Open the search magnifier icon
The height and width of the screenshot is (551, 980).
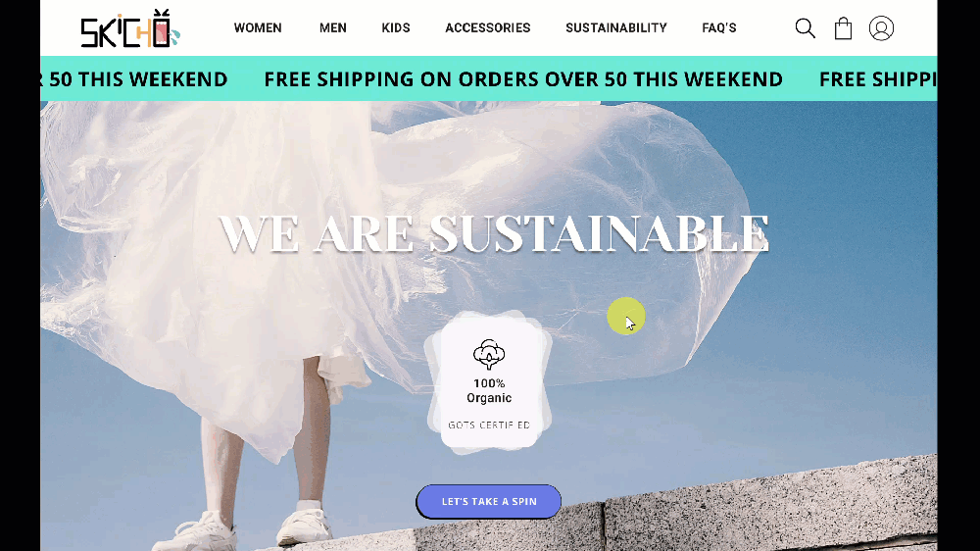click(805, 28)
